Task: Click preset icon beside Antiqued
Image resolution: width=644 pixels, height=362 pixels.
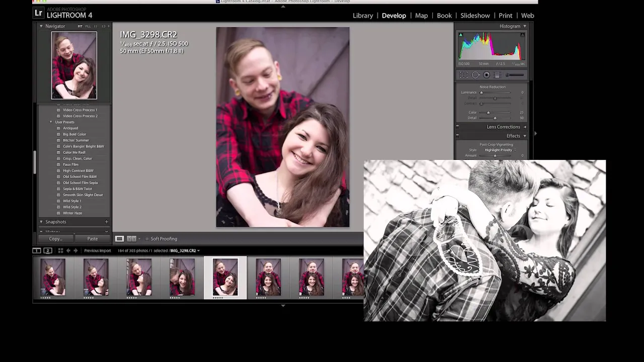Action: coord(58,128)
